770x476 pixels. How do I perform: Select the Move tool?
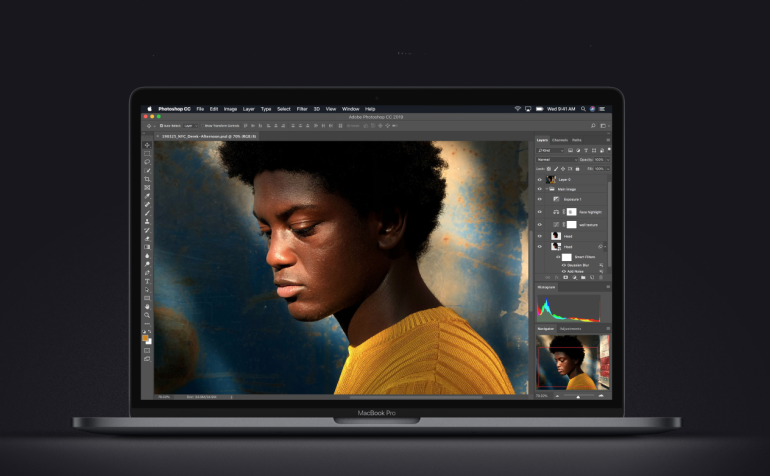[x=147, y=145]
